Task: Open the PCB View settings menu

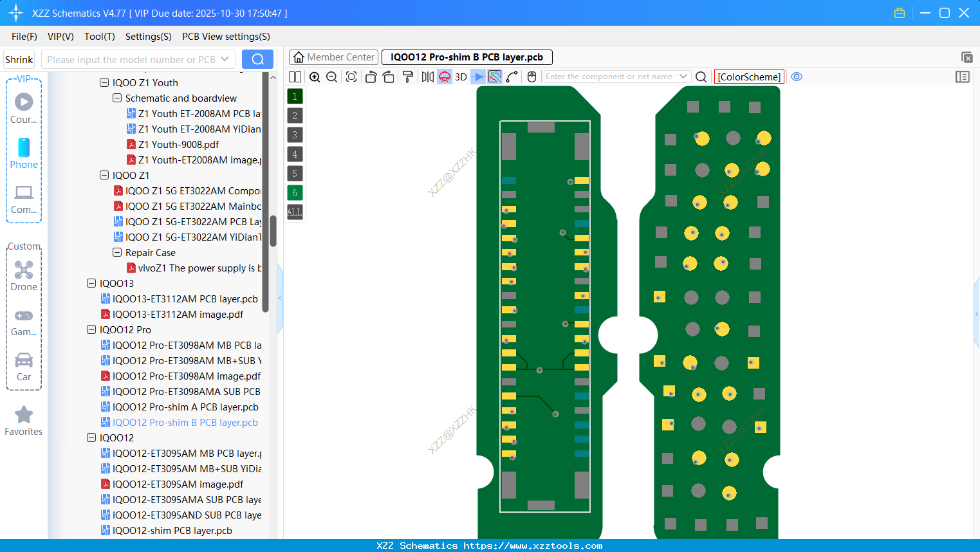Action: [x=226, y=37]
